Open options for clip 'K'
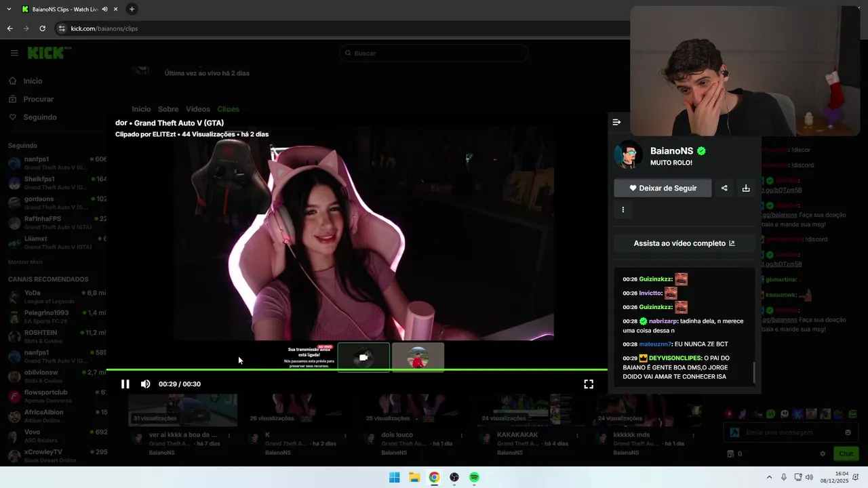The height and width of the screenshot is (488, 868). click(345, 435)
